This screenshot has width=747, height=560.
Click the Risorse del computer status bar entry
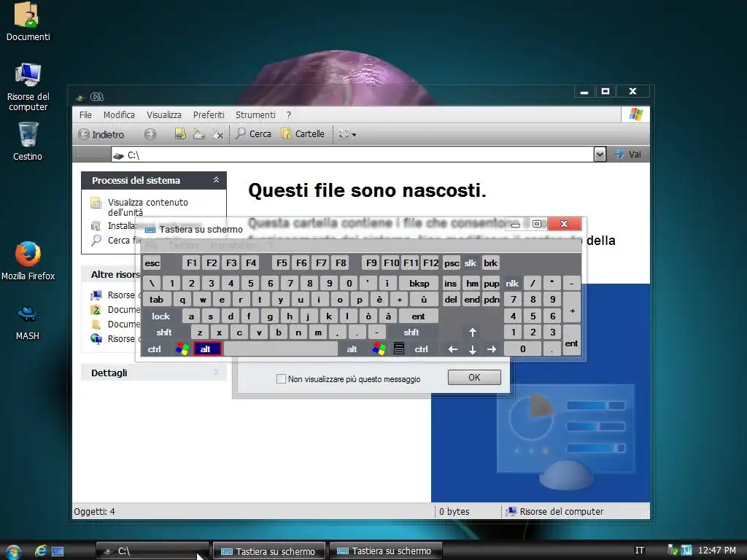point(554,511)
